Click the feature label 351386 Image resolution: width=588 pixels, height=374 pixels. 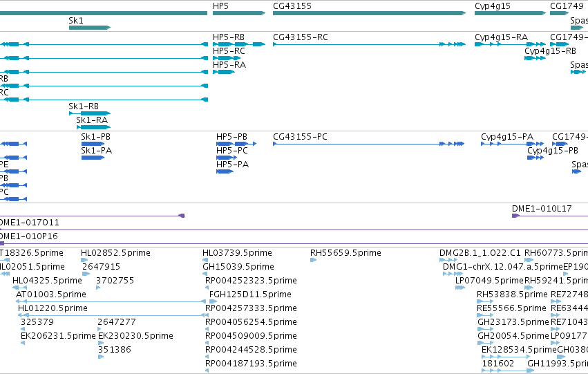[x=115, y=350]
